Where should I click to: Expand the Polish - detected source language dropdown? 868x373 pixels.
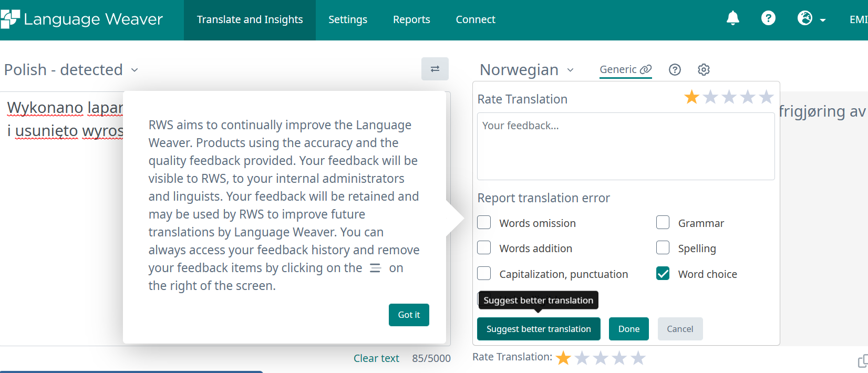click(71, 70)
